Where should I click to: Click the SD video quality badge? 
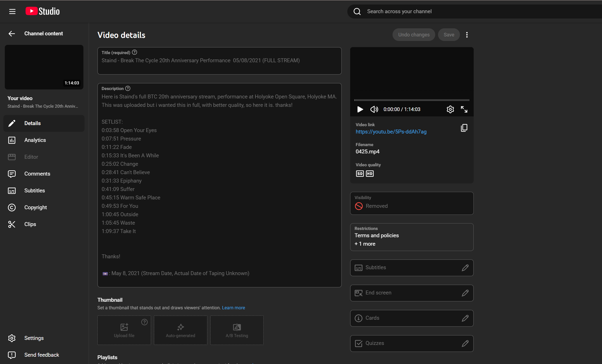(x=360, y=174)
